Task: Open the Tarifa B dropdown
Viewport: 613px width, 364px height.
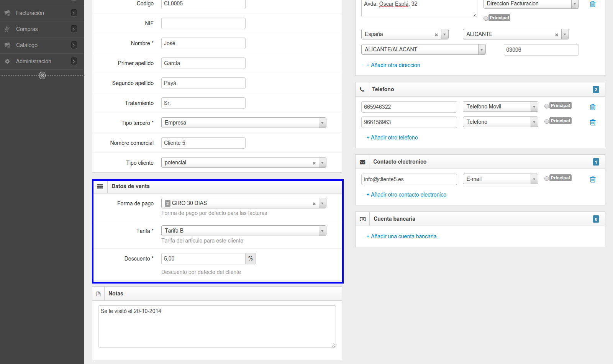Action: coord(244,231)
